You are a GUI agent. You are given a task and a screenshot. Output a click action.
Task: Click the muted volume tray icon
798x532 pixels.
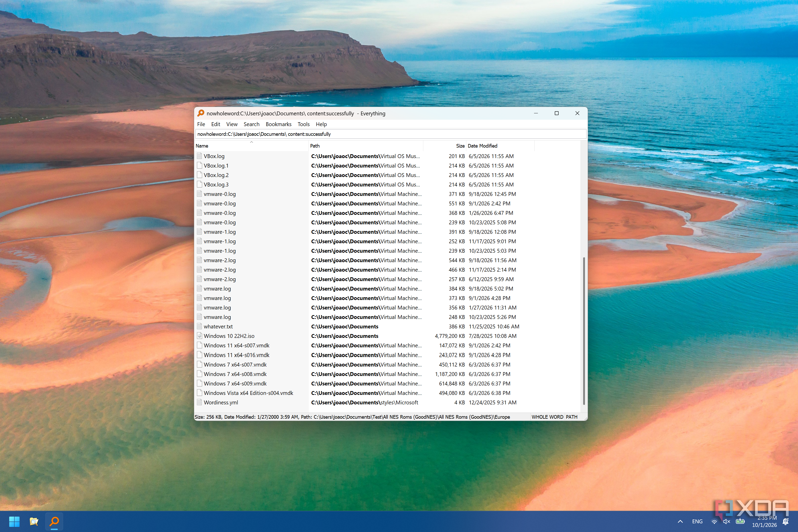(726, 522)
